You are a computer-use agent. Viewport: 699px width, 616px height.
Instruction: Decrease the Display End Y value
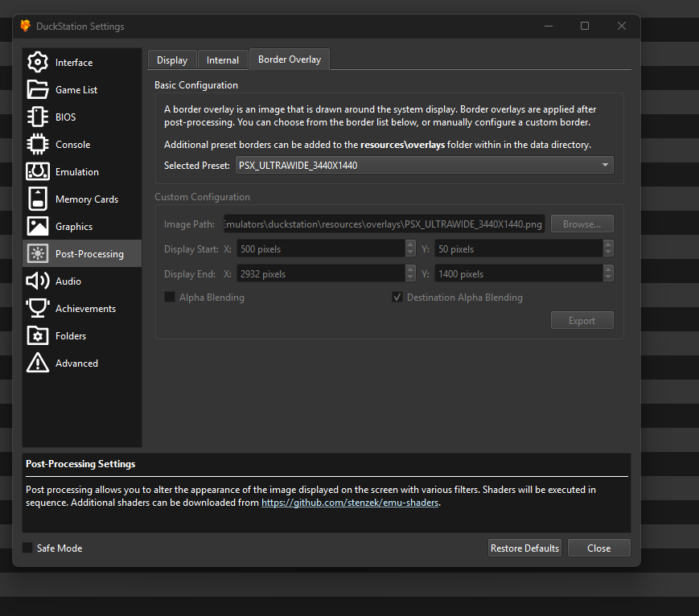pyautogui.click(x=608, y=277)
